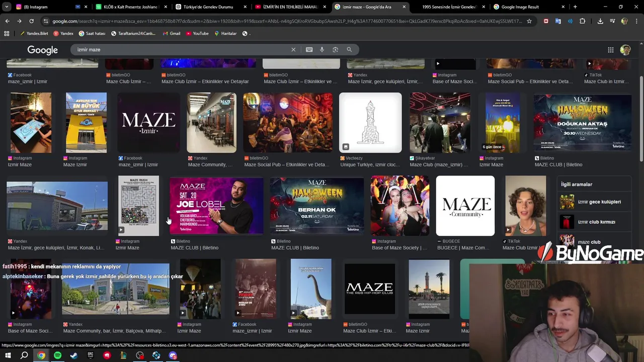Open the Taraftarium24 bookmark
Screen dimensions: 644x362
pos(133,33)
